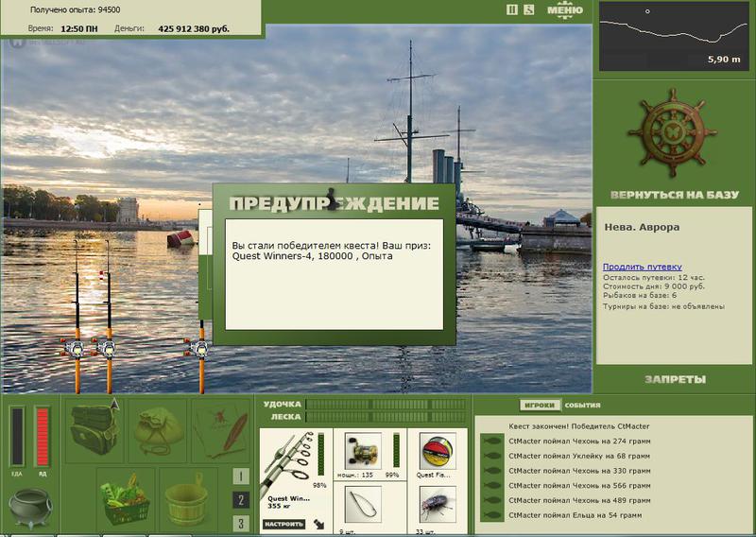Click 'Турниры на базе: не объявлены' text
The width and height of the screenshot is (756, 537).
(663, 306)
